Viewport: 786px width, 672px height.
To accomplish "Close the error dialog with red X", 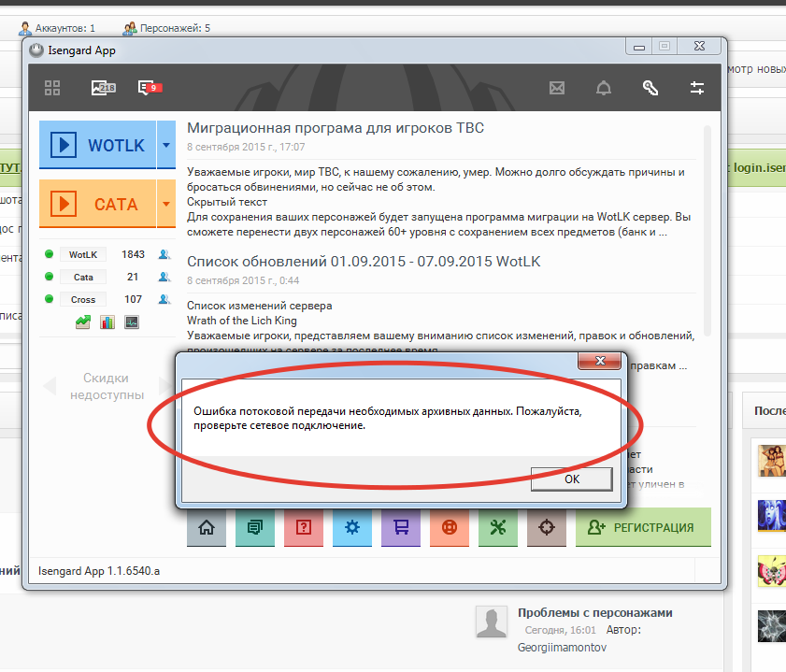I will [x=600, y=361].
